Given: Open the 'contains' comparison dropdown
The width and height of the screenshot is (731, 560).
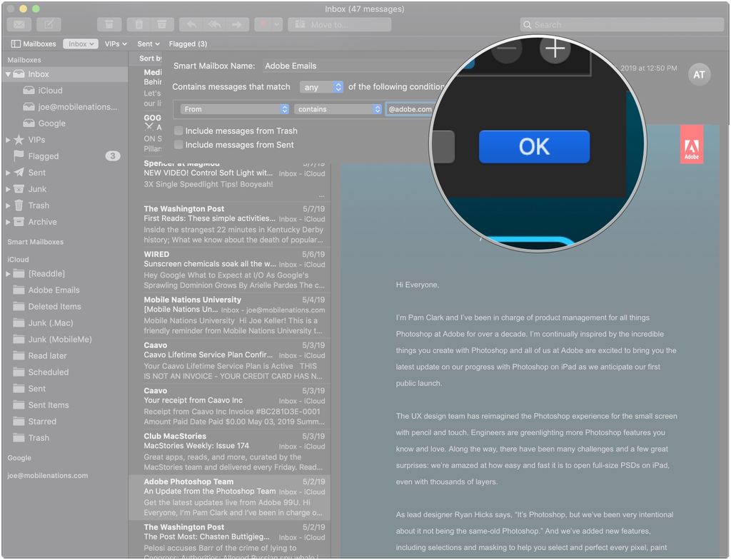Looking at the screenshot, I should 338,108.
